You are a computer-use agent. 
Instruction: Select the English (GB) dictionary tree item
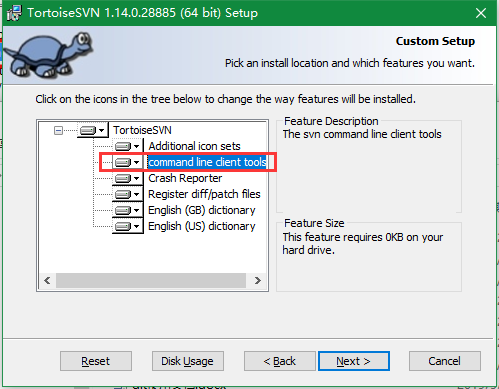coord(202,210)
